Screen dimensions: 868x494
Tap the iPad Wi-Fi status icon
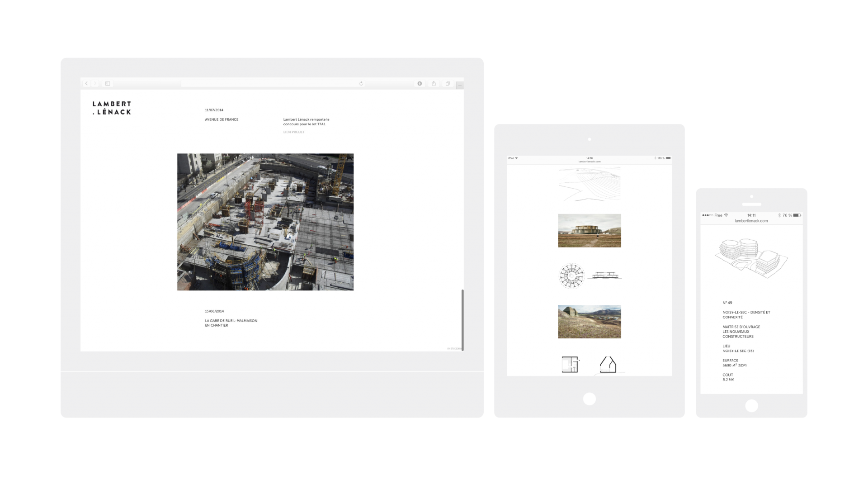[516, 158]
